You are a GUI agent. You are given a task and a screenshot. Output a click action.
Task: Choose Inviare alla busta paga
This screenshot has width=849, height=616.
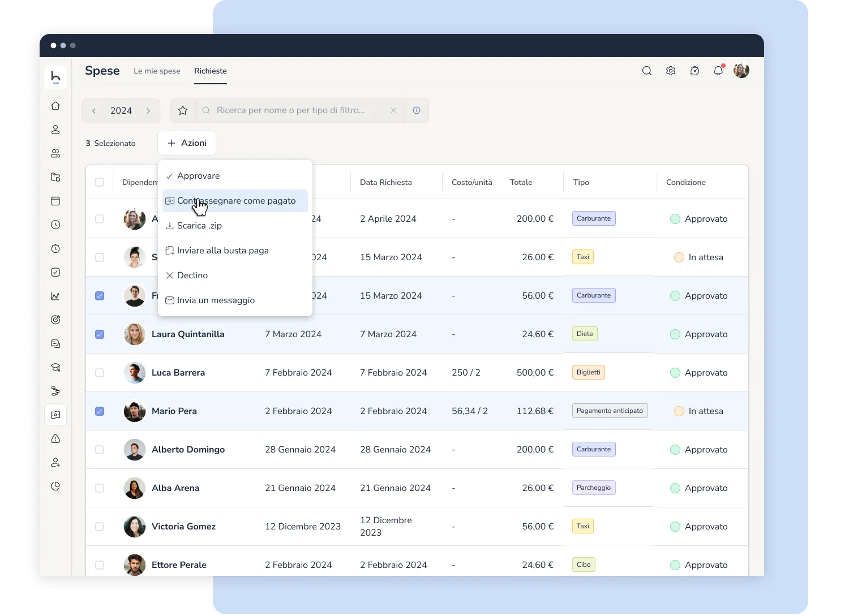pyautogui.click(x=235, y=251)
